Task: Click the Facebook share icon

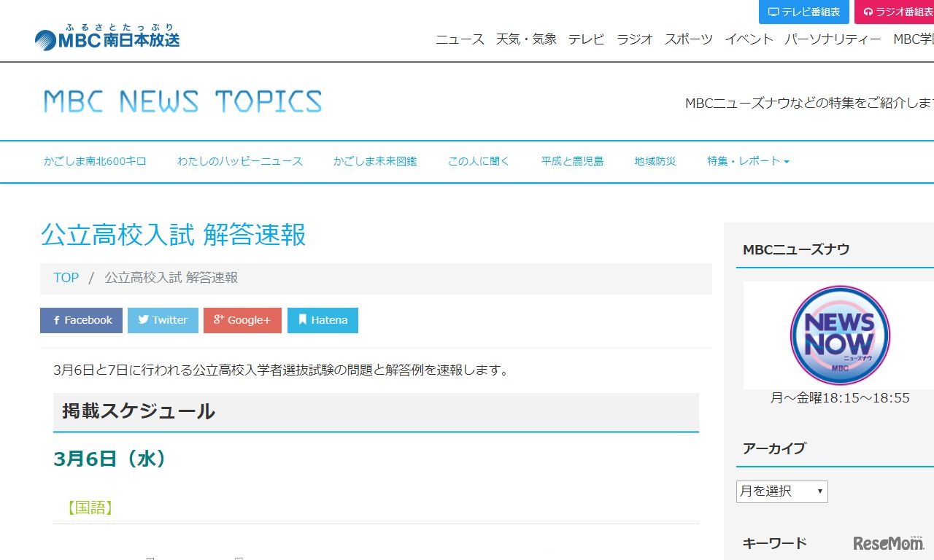Action: point(57,319)
